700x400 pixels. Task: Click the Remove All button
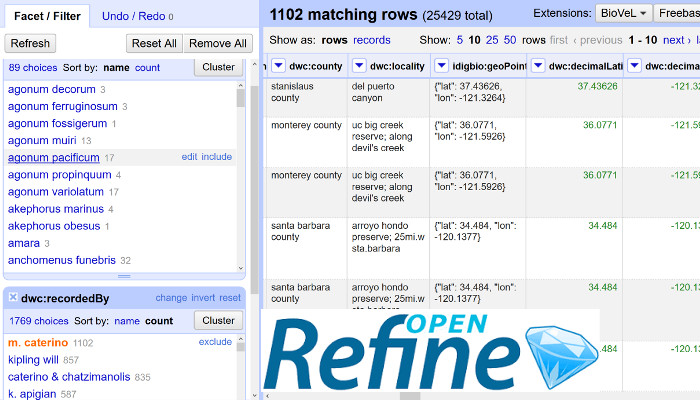pos(217,43)
